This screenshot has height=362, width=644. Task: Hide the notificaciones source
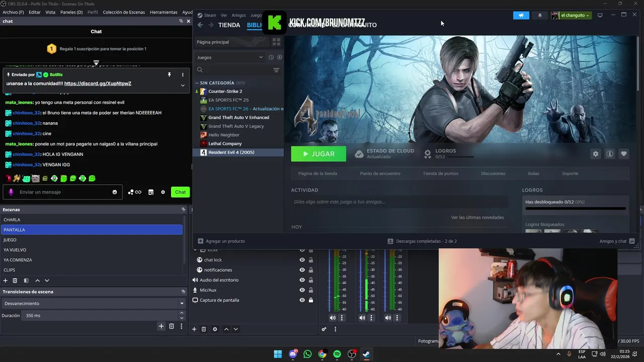(302, 270)
